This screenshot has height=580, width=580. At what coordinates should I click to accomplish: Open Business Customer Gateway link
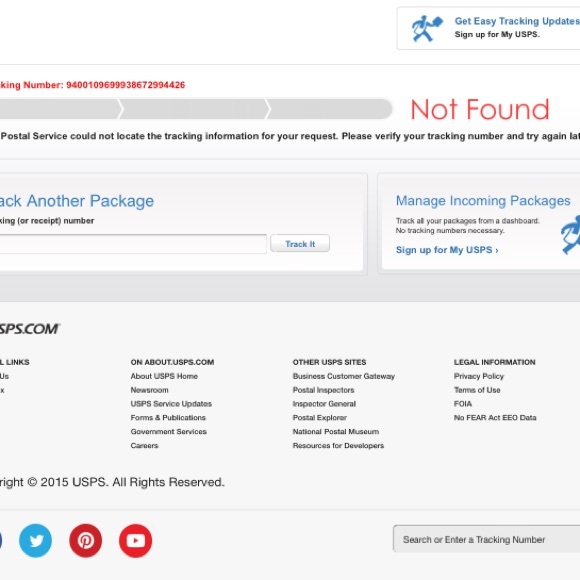click(x=344, y=376)
